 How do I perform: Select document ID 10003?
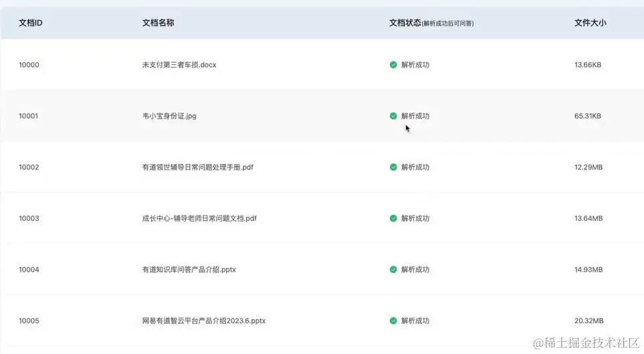point(29,218)
